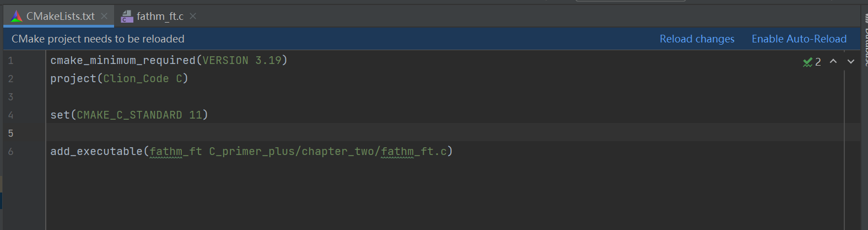Viewport: 868px width, 230px height.
Task: Click Reload changes link
Action: click(x=697, y=39)
